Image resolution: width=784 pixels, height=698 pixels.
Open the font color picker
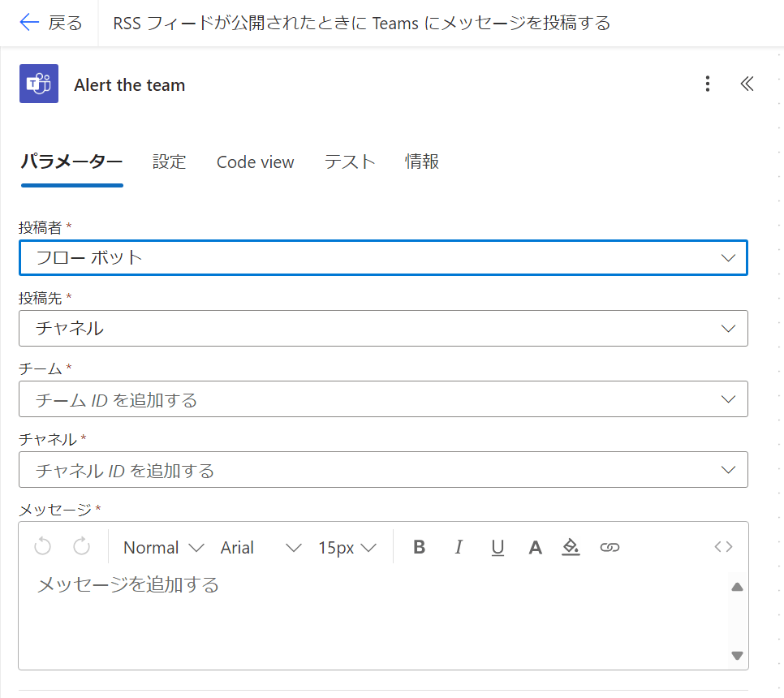[535, 547]
